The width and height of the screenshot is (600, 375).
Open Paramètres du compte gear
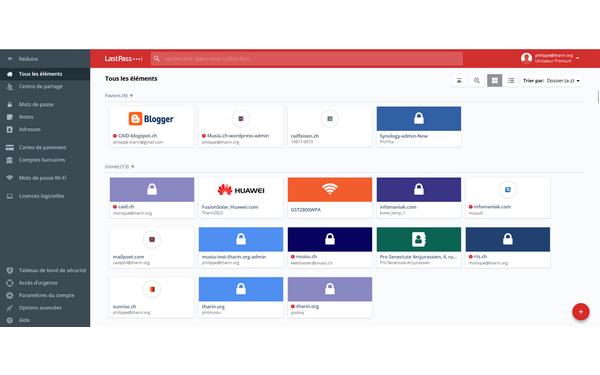coord(45,295)
